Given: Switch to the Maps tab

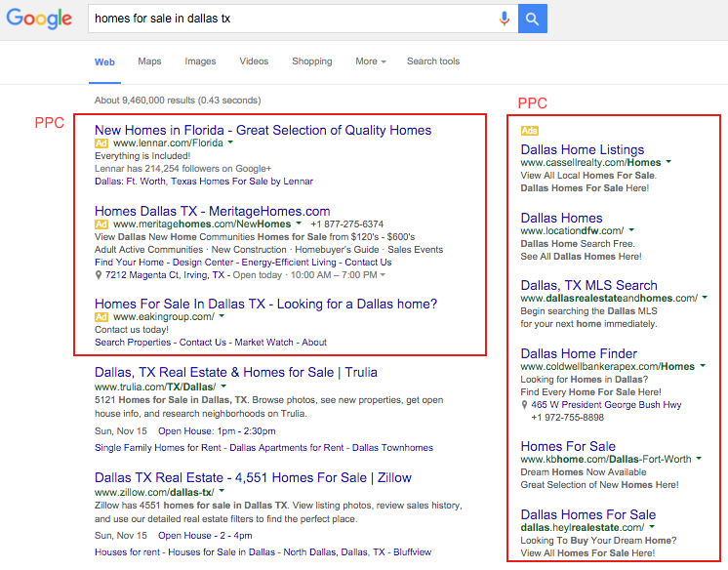Looking at the screenshot, I should (149, 61).
